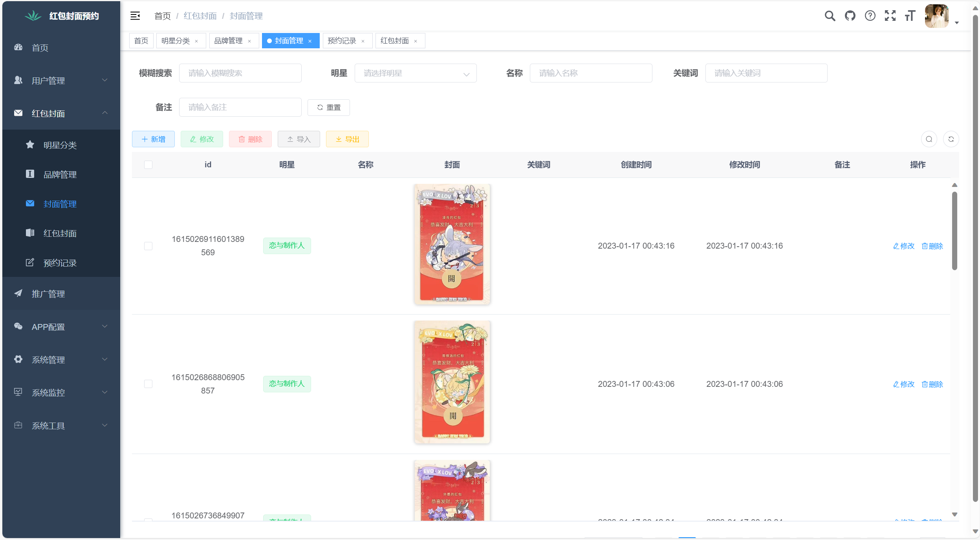
Task: Click the monitor icon beside 系统监控
Action: tap(18, 392)
